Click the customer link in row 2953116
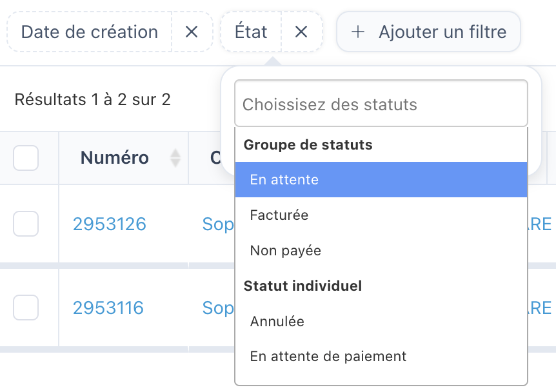This screenshot has width=556, height=392. coord(218,308)
